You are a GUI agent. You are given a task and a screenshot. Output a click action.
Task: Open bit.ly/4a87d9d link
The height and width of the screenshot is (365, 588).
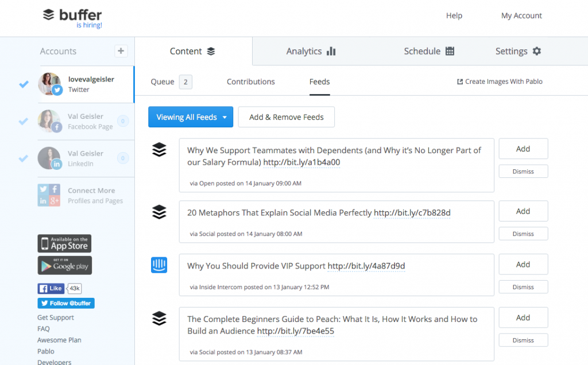366,266
